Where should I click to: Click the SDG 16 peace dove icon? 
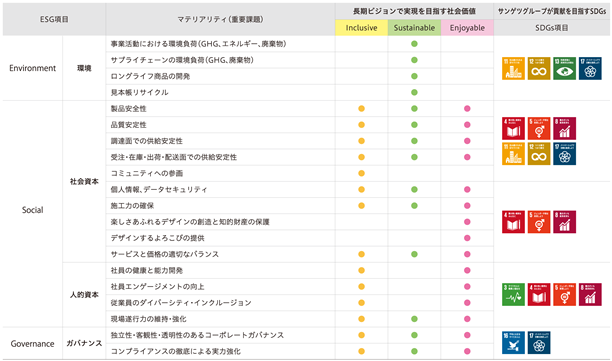pos(513,343)
